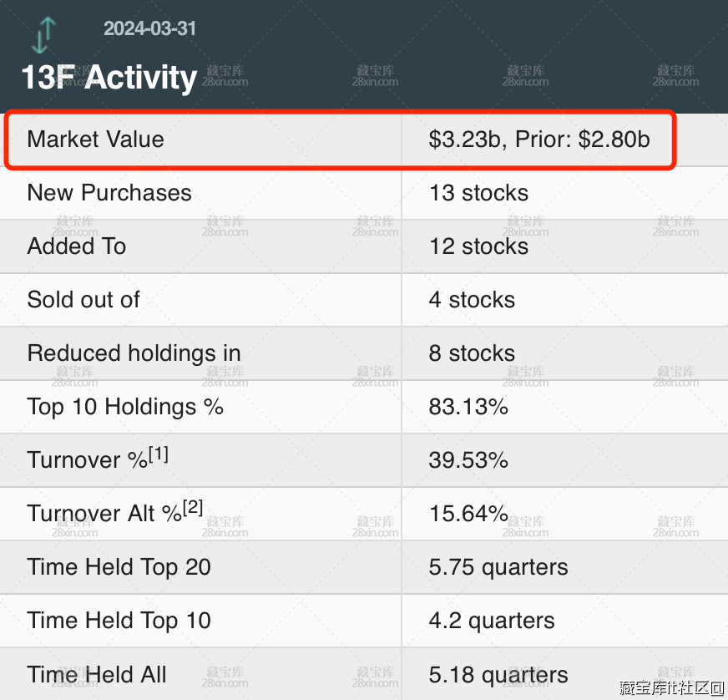Open footnote [2] beside Turnover Alt %
This screenshot has height=700, width=728.
click(193, 508)
